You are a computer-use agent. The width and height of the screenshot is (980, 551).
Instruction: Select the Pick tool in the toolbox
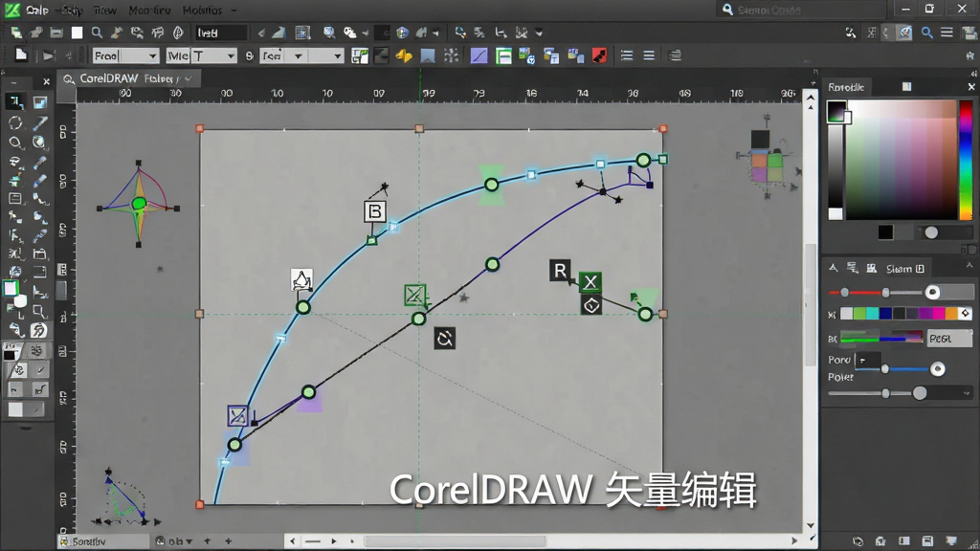pyautogui.click(x=15, y=101)
